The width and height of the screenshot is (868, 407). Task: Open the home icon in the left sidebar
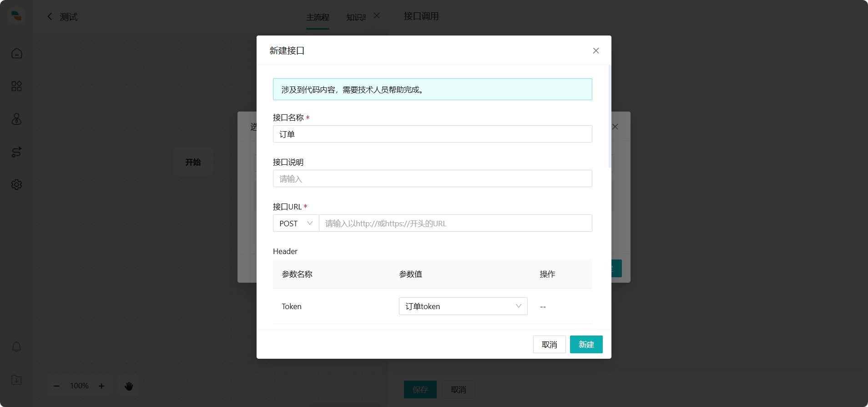pos(17,53)
